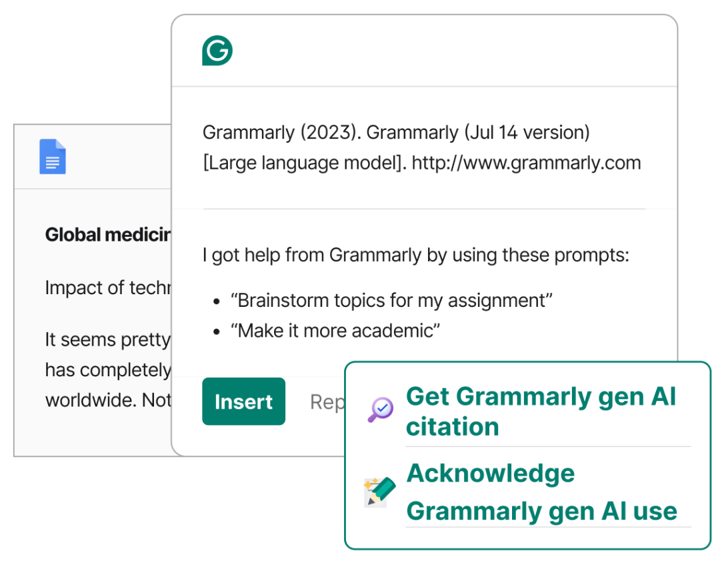This screenshot has width=728, height=561.
Task: Click the "It seems pretty" paragraph line
Action: click(x=107, y=340)
